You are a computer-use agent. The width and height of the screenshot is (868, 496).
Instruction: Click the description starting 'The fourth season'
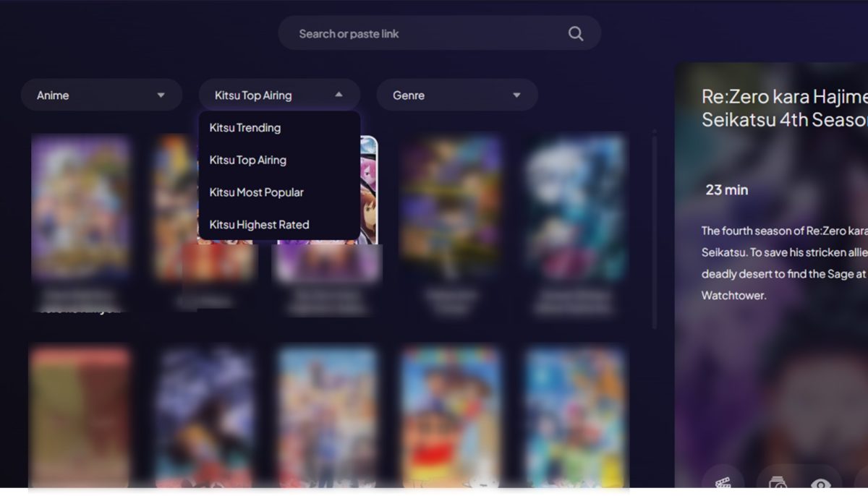point(784,263)
